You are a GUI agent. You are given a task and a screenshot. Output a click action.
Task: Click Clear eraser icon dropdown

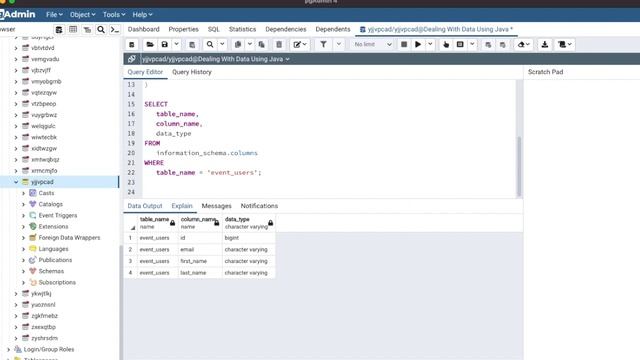point(523,44)
